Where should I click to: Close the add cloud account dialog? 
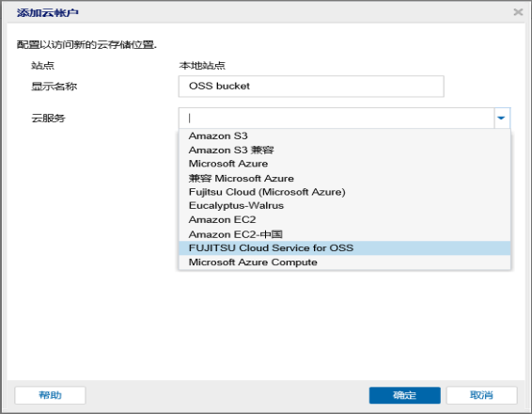518,12
